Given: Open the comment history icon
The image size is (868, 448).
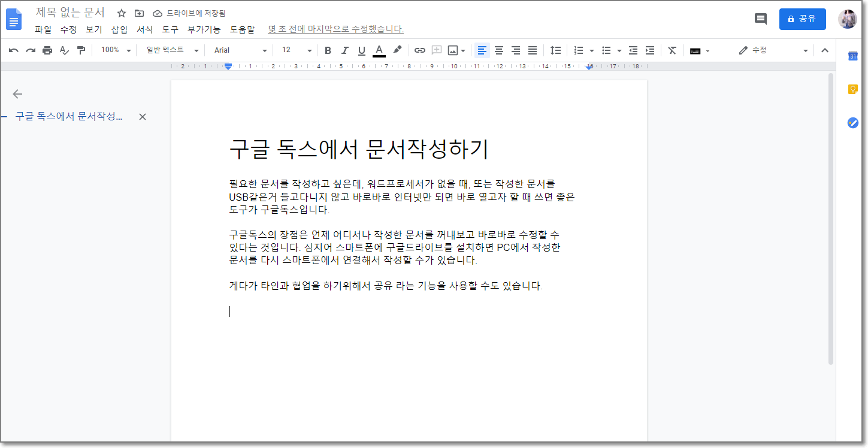Looking at the screenshot, I should tap(761, 19).
